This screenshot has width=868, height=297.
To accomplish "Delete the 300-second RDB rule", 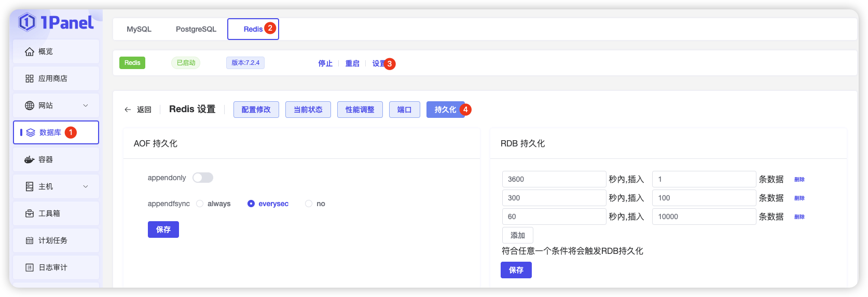I will coord(800,198).
